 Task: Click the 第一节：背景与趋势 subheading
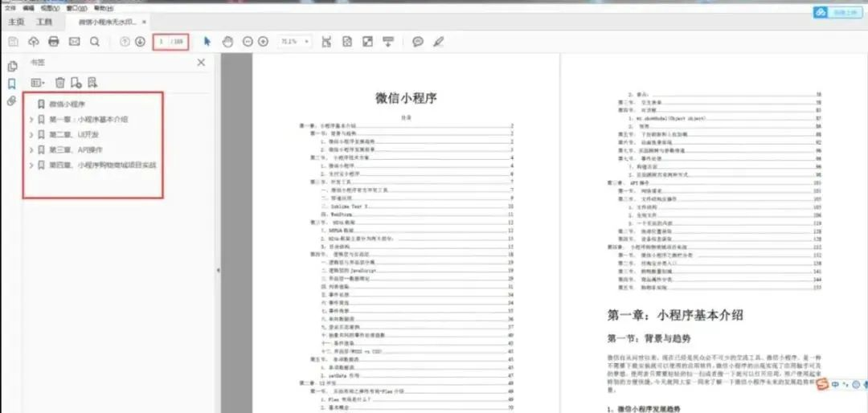tap(649, 337)
